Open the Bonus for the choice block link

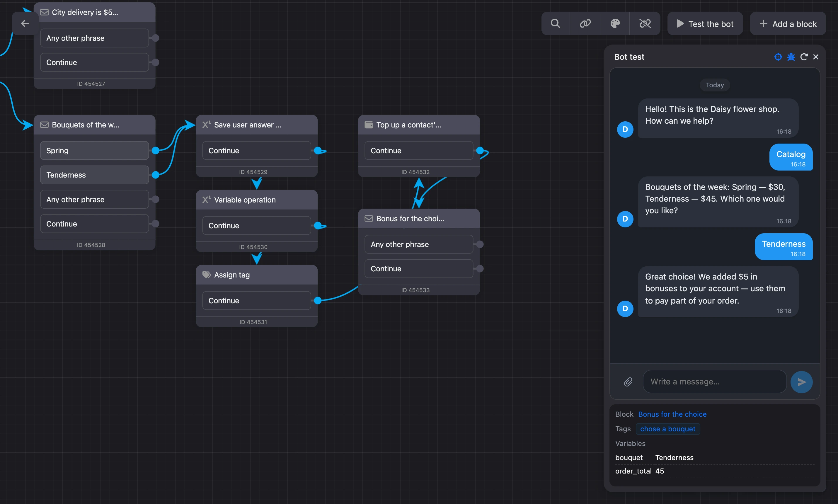(672, 414)
